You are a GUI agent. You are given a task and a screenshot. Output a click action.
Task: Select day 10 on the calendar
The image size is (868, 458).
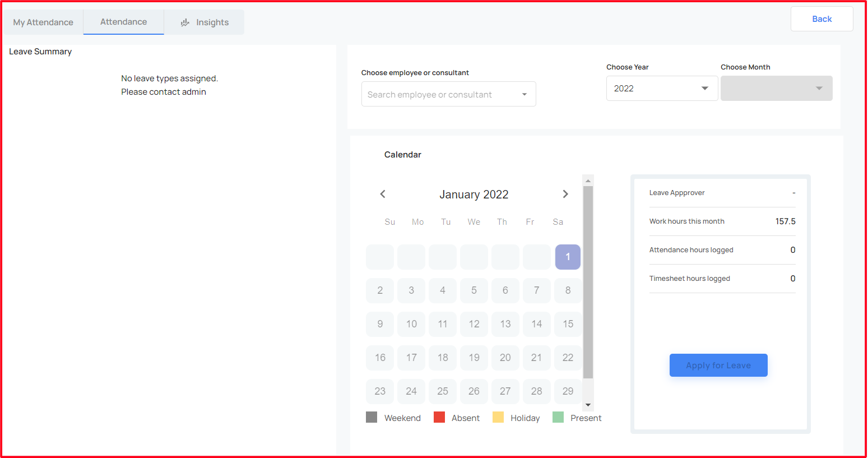click(x=411, y=324)
